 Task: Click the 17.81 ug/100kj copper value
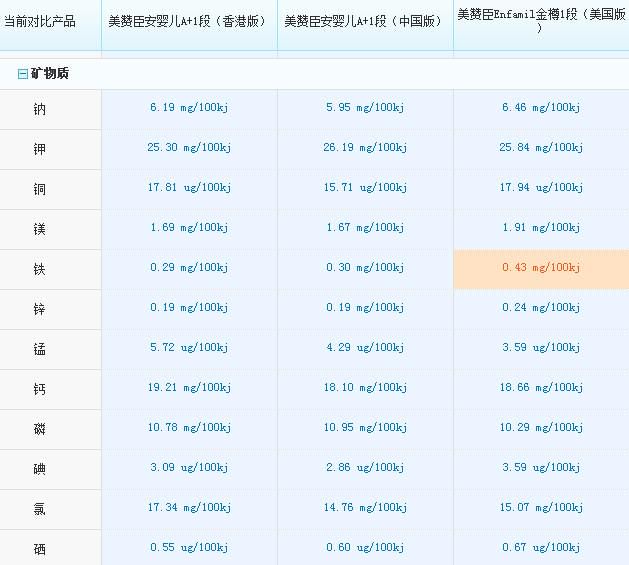tap(189, 188)
